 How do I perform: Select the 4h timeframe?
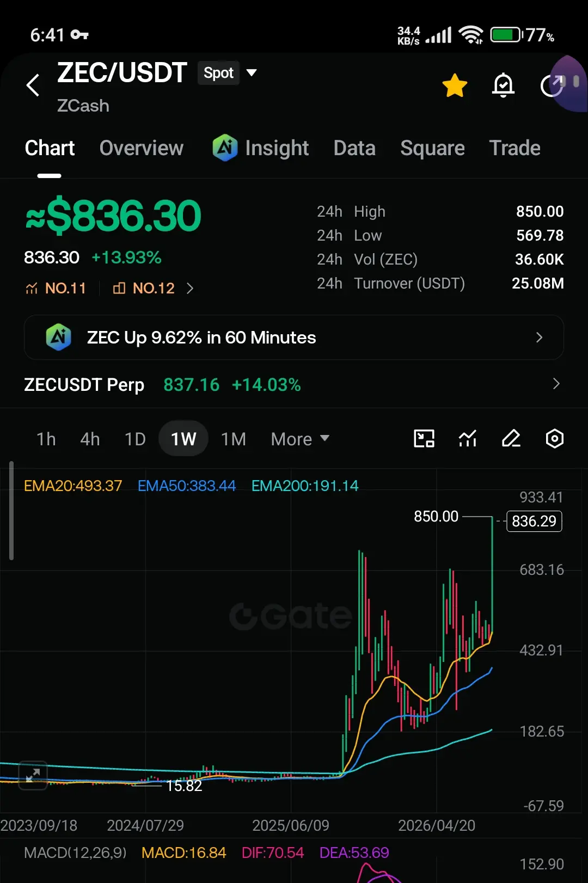click(x=90, y=439)
